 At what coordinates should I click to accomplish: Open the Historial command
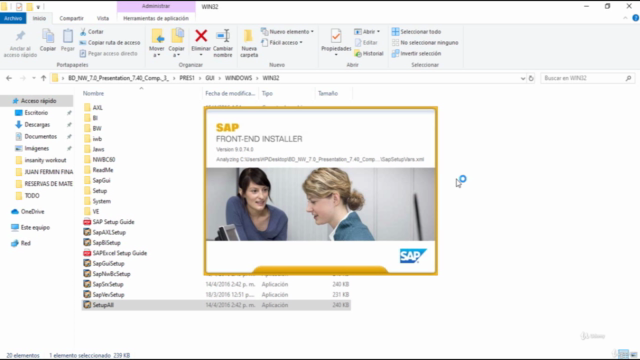click(x=369, y=53)
